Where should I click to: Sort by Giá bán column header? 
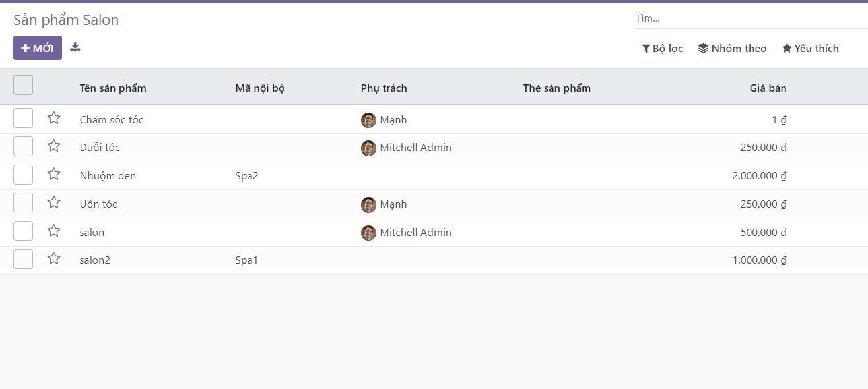pos(768,88)
